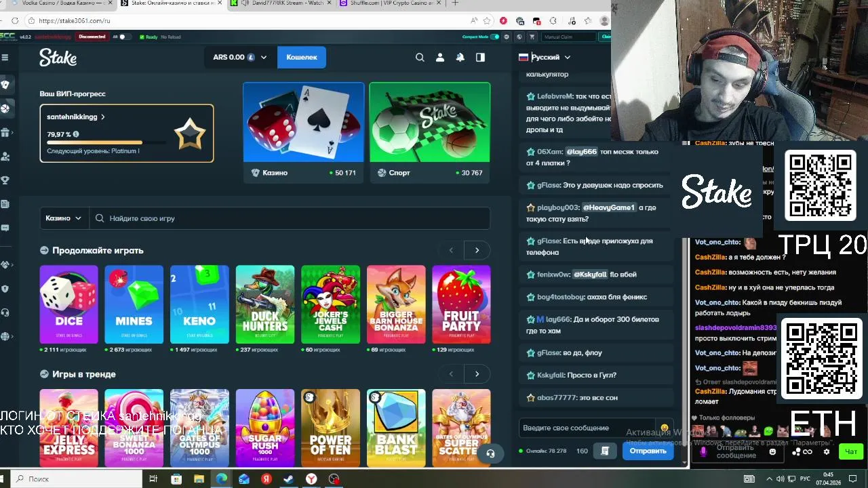
Task: Click the Кошелек wallet button
Action: coord(302,58)
